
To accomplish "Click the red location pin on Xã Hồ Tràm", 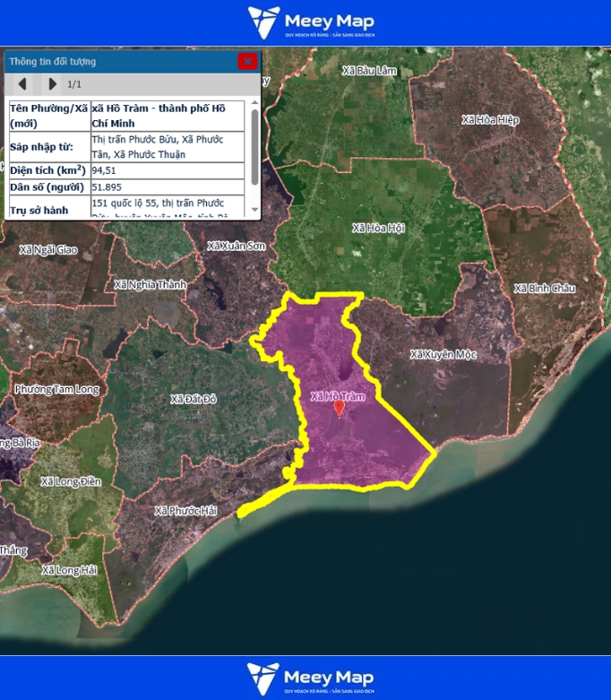I will [x=339, y=408].
